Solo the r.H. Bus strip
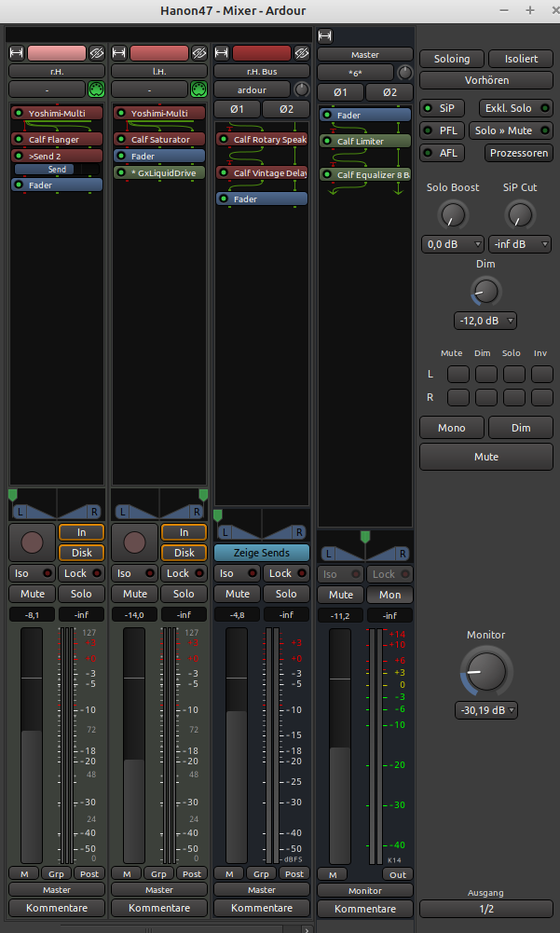The width and height of the screenshot is (560, 933). (x=286, y=594)
